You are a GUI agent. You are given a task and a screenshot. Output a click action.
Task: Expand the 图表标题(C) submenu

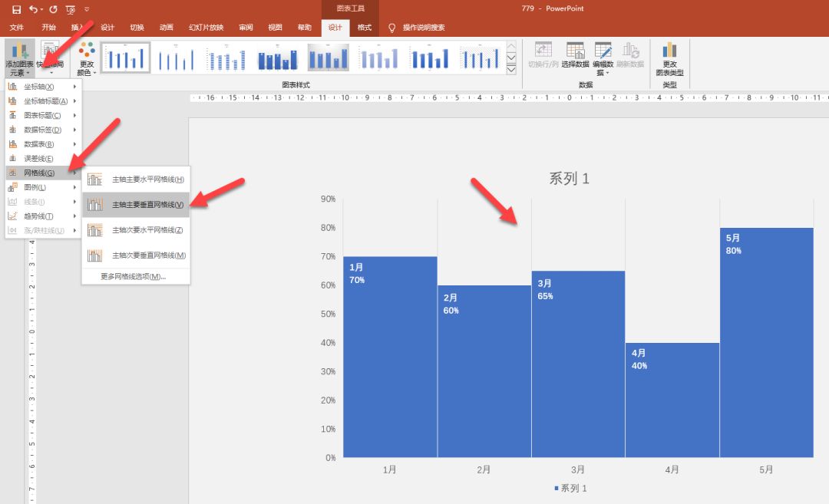click(42, 115)
